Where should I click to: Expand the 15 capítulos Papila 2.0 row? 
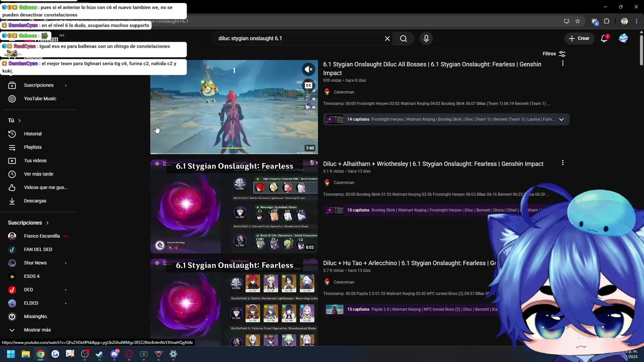click(411, 310)
